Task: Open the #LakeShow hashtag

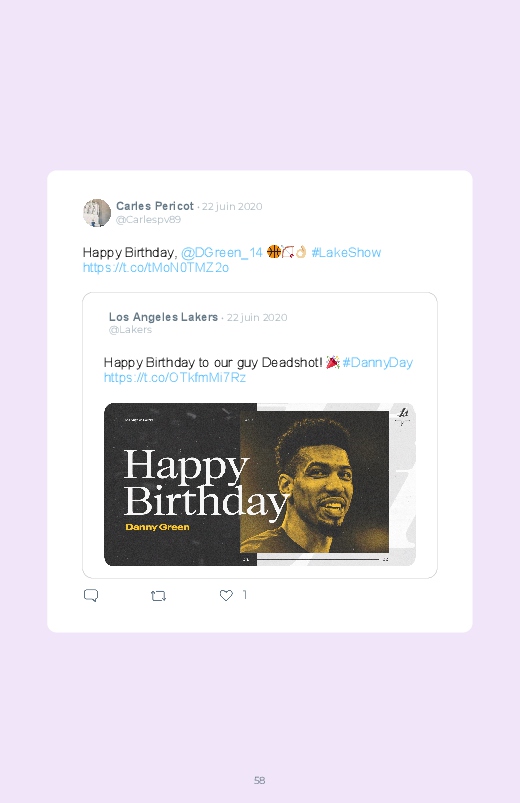Action: [346, 252]
